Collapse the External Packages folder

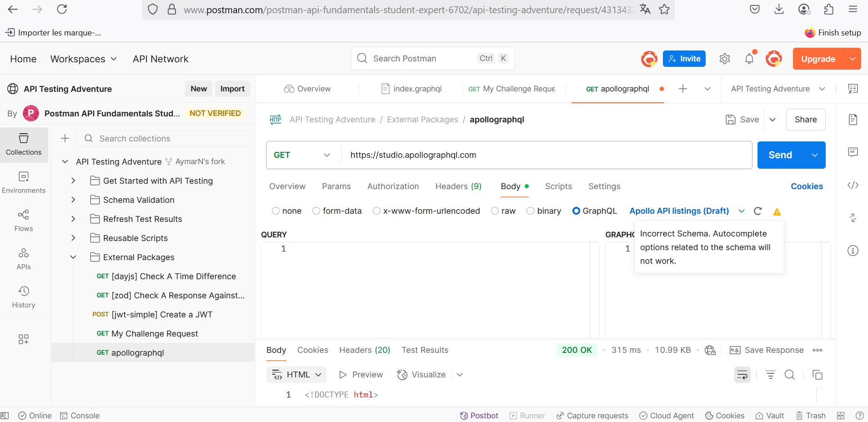[x=73, y=257]
